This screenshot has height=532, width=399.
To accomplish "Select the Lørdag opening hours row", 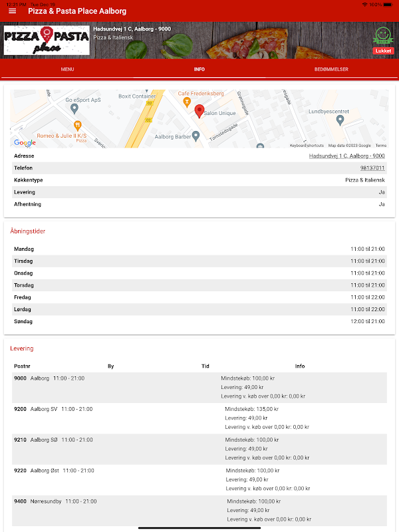I will (x=199, y=309).
